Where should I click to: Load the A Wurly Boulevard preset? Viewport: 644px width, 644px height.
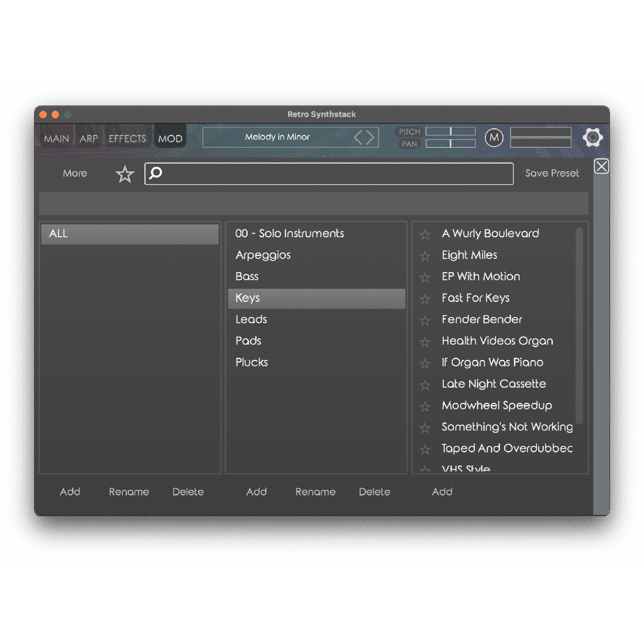click(x=490, y=233)
